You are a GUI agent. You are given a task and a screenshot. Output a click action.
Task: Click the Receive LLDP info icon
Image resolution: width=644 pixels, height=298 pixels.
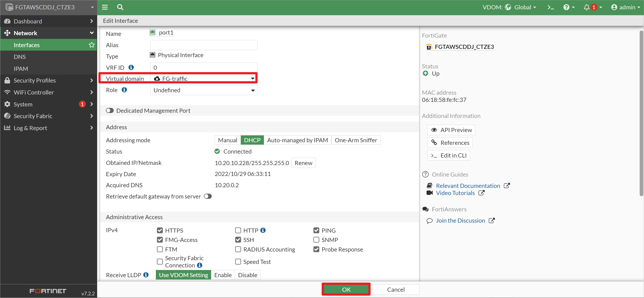pos(146,275)
